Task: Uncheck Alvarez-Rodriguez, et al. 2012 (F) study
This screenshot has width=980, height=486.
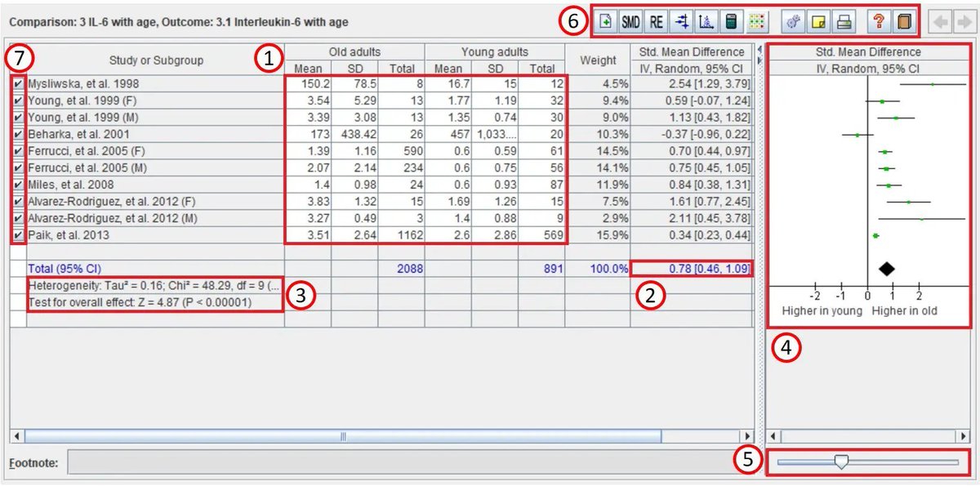Action: (x=18, y=202)
